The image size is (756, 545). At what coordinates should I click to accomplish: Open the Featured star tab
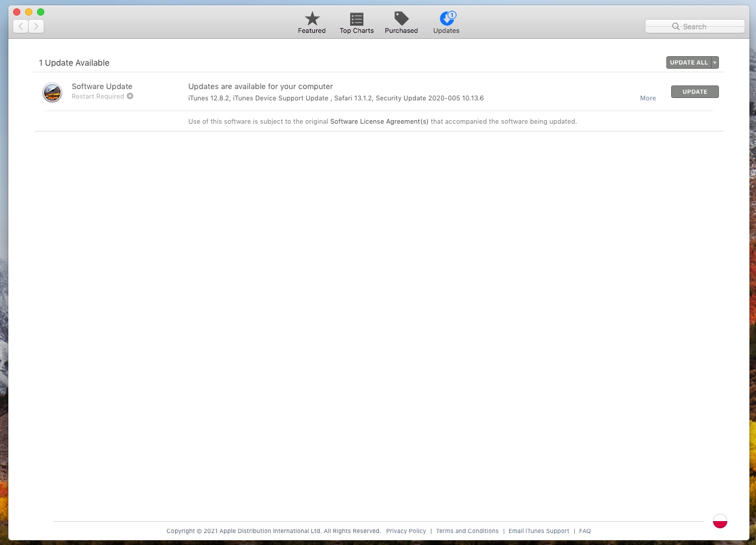[312, 23]
